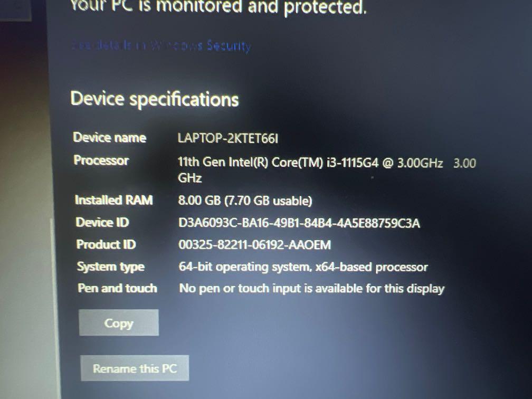532x399 pixels.
Task: Select the D3A6093C-BA16 device ID value
Action: 299,223
